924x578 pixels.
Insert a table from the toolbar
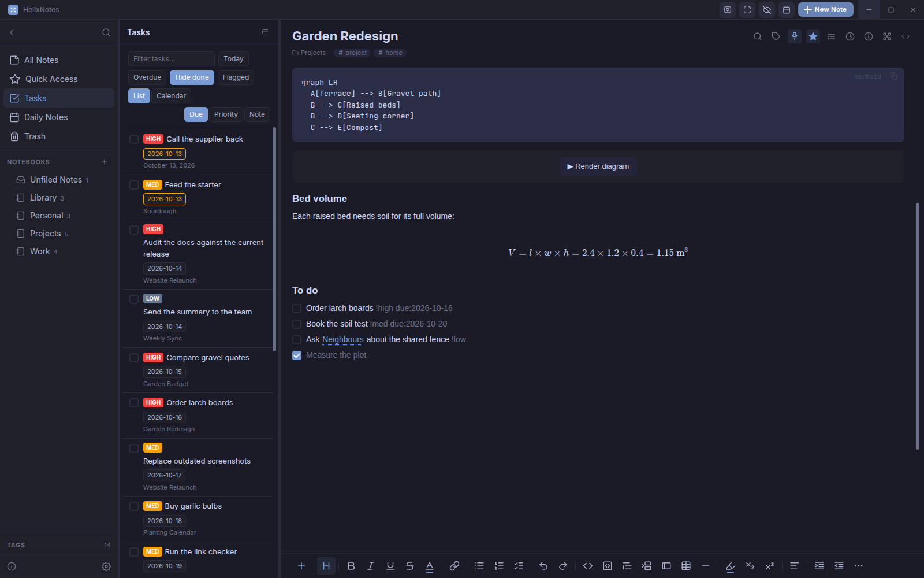(686, 566)
